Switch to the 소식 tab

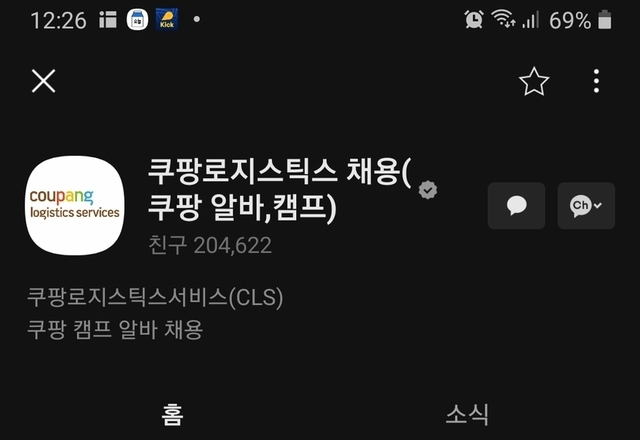467,414
